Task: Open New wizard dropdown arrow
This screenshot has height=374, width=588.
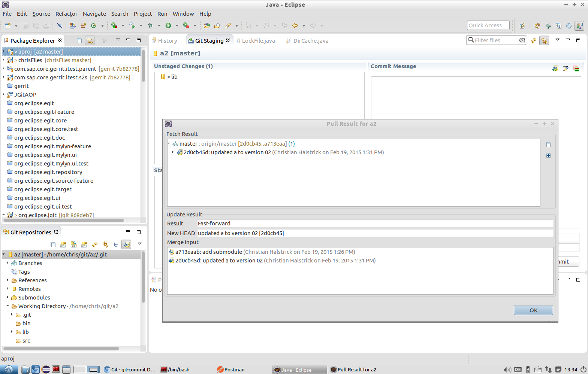Action: [x=16, y=25]
